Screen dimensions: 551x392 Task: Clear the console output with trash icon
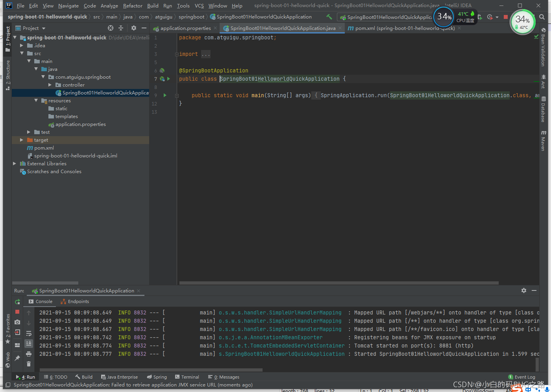pos(28,364)
